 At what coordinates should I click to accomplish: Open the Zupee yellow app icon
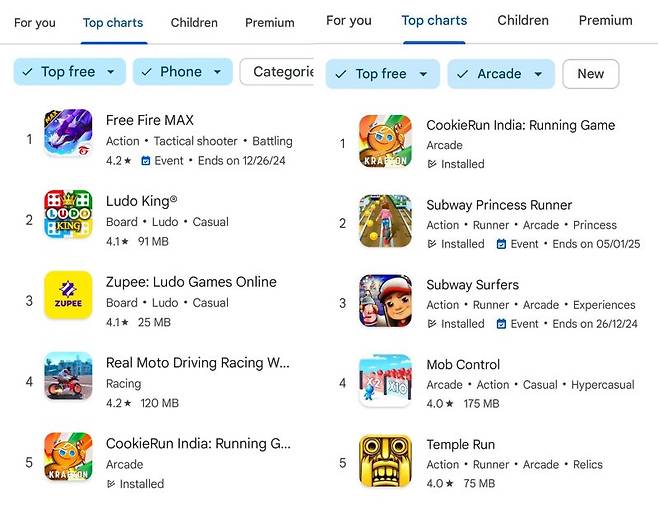(68, 295)
